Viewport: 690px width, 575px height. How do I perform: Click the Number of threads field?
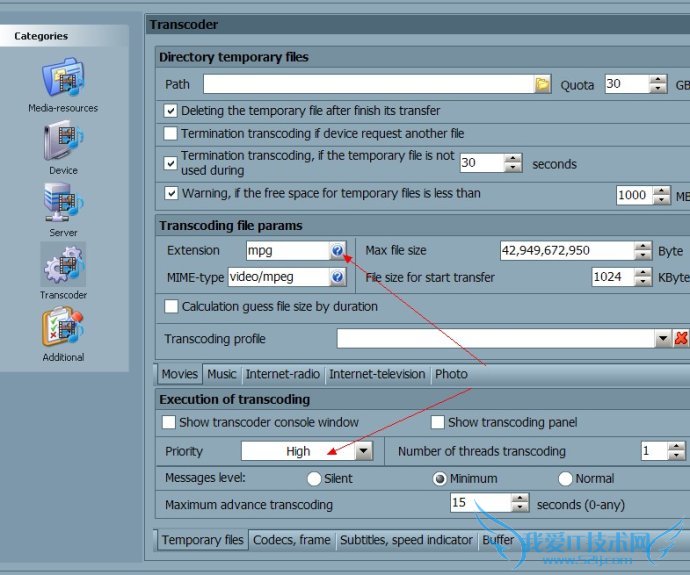pyautogui.click(x=654, y=451)
